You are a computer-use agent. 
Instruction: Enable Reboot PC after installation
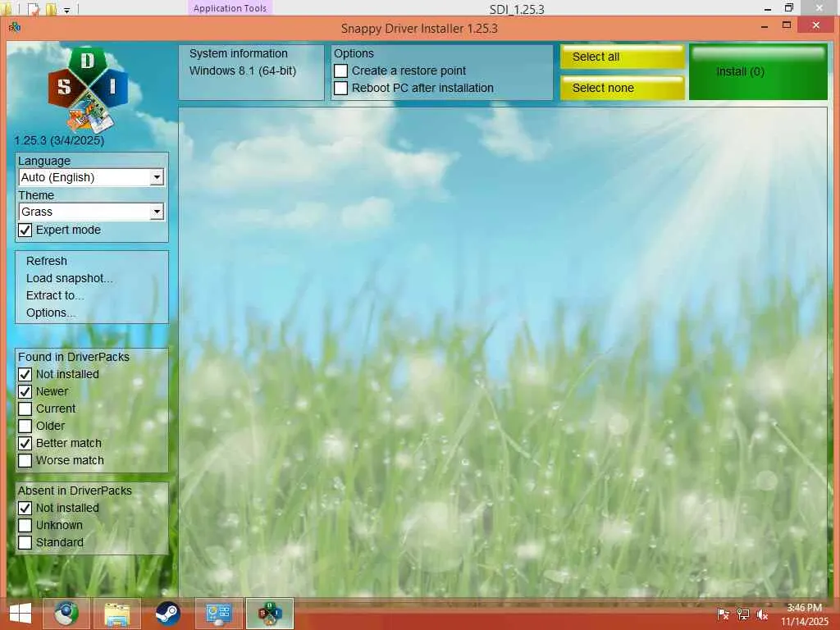pyautogui.click(x=340, y=88)
